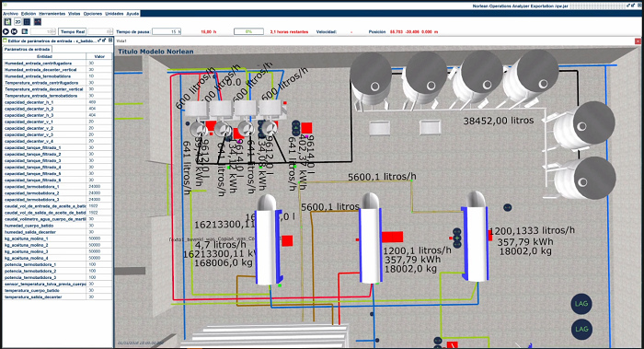This screenshot has width=644, height=349.
Task: Open the Herramientas menu
Action: [52, 14]
